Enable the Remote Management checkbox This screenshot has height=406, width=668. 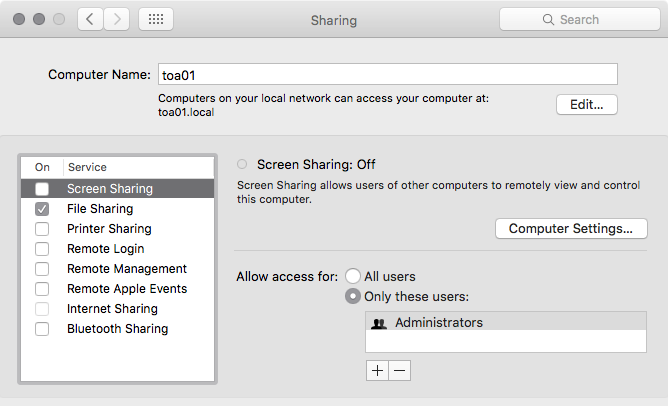(42, 269)
